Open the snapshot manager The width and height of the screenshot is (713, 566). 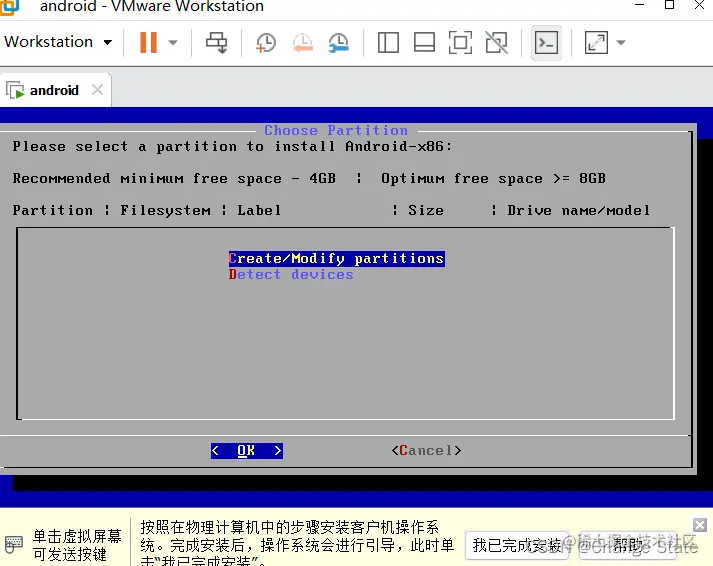(x=338, y=43)
